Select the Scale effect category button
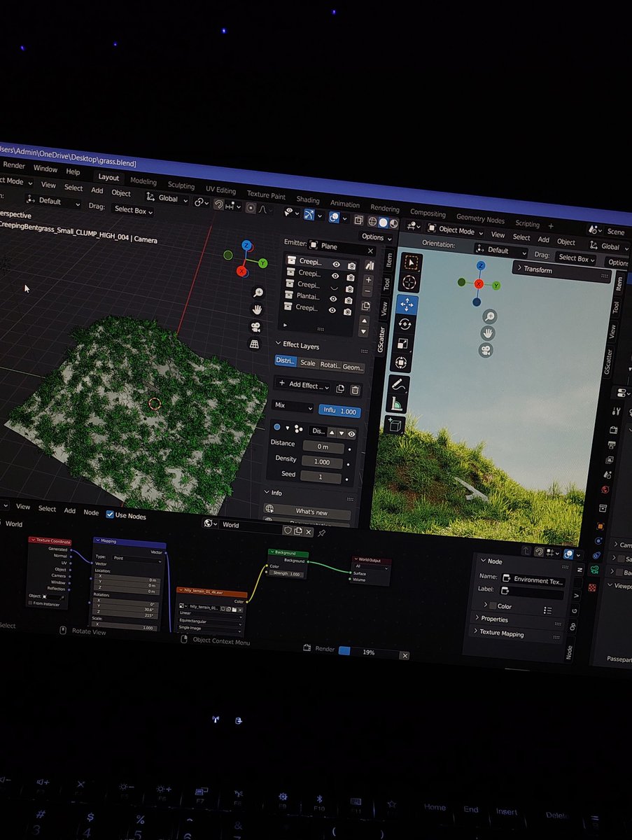The width and height of the screenshot is (632, 840). coord(307,363)
